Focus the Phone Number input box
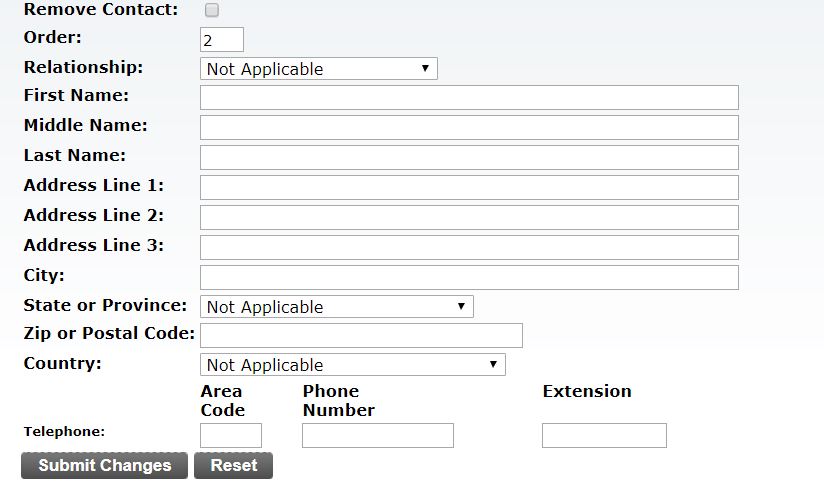824x499 pixels. (378, 435)
